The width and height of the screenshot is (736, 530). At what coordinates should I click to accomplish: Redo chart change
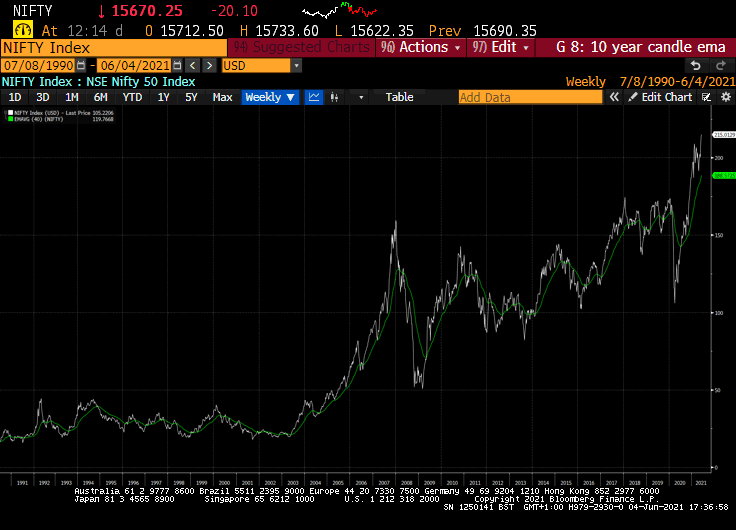tap(721, 66)
